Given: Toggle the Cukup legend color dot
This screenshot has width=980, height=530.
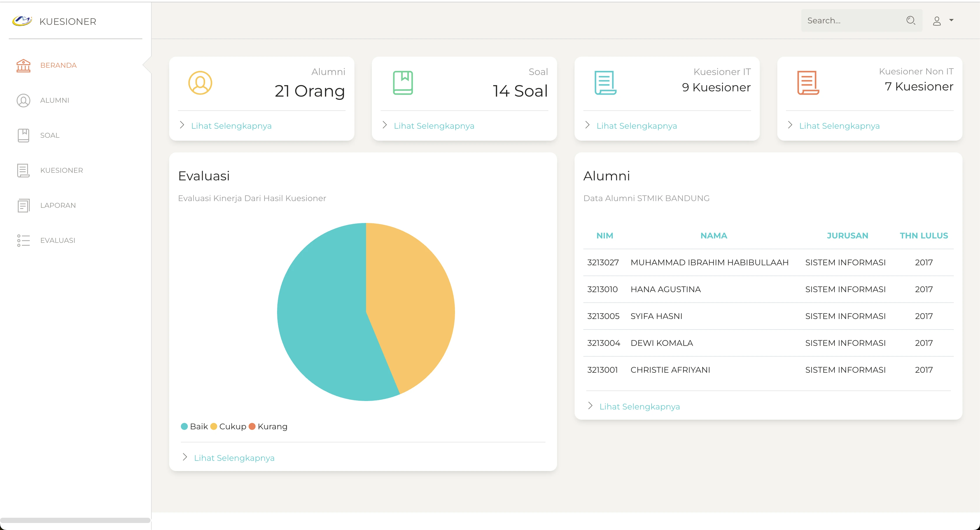Looking at the screenshot, I should click(x=213, y=426).
